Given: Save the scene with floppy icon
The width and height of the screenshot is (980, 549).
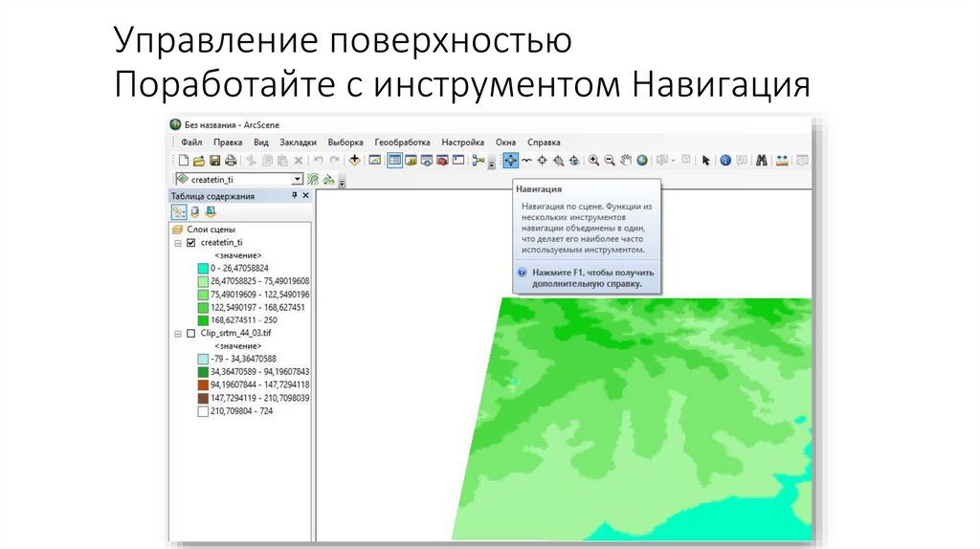Looking at the screenshot, I should click(x=215, y=161).
